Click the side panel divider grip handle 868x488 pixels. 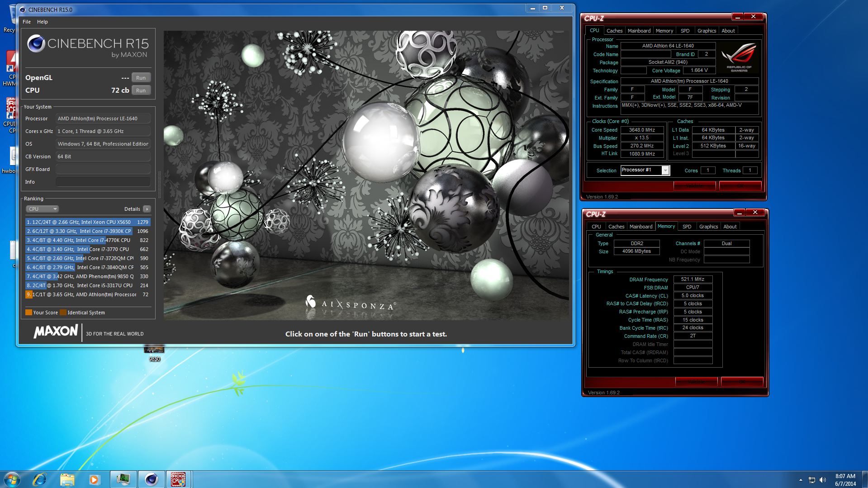[159, 185]
